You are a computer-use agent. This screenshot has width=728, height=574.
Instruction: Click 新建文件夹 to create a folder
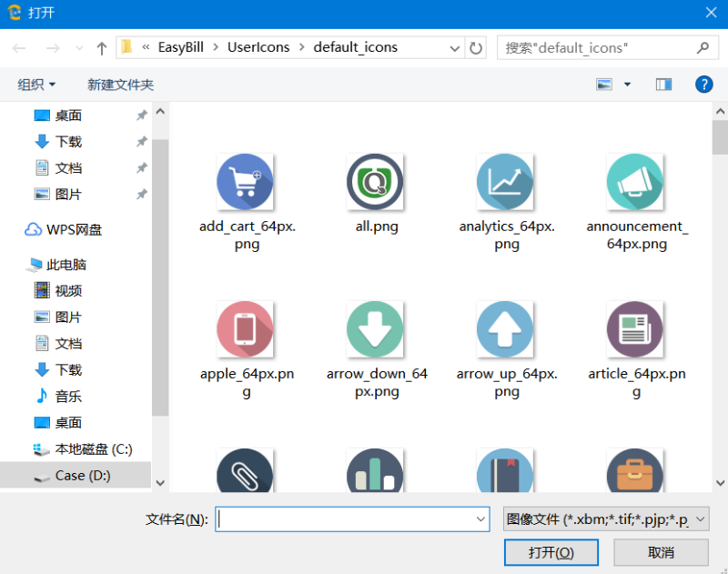coord(120,85)
